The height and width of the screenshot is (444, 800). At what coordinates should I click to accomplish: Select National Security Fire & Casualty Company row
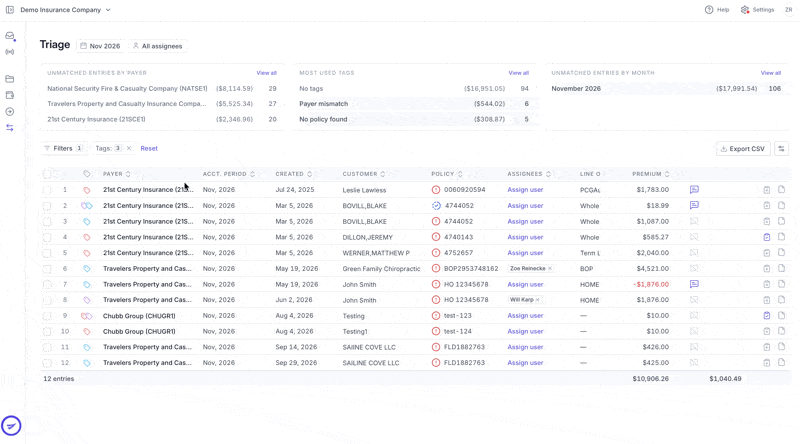pyautogui.click(x=162, y=88)
